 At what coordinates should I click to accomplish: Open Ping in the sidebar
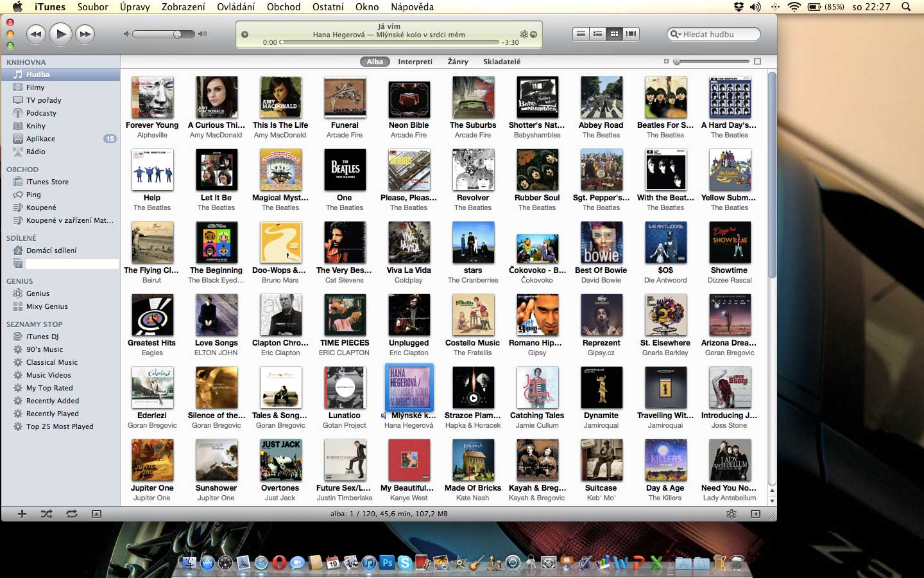click(60, 195)
